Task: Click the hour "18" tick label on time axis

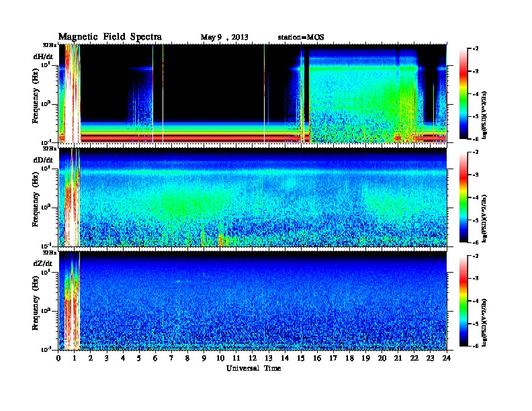Action: pyautogui.click(x=350, y=359)
